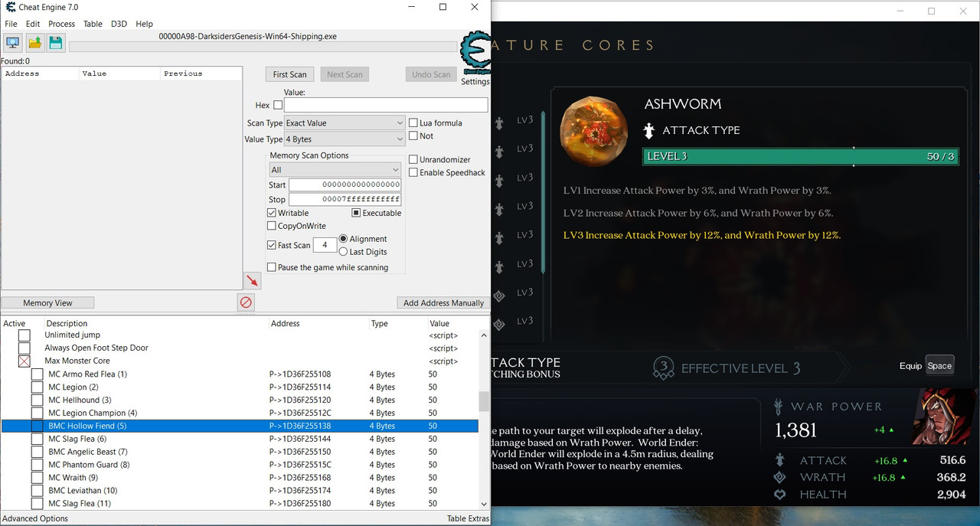Viewport: 980px width, 526px height.
Task: Freeze the MC Hellhound (3) entry
Action: pos(37,400)
